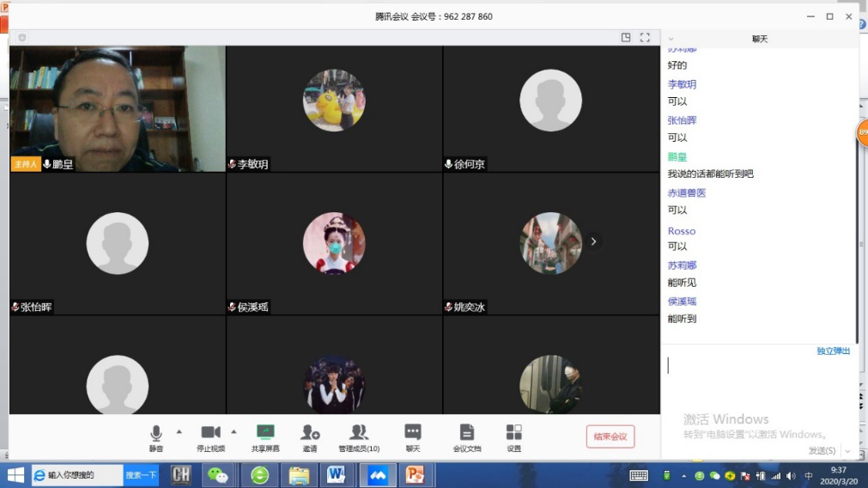Collapse chat panel with chevron next to 聊天
Viewport: 868px width, 488px height.
[x=671, y=39]
